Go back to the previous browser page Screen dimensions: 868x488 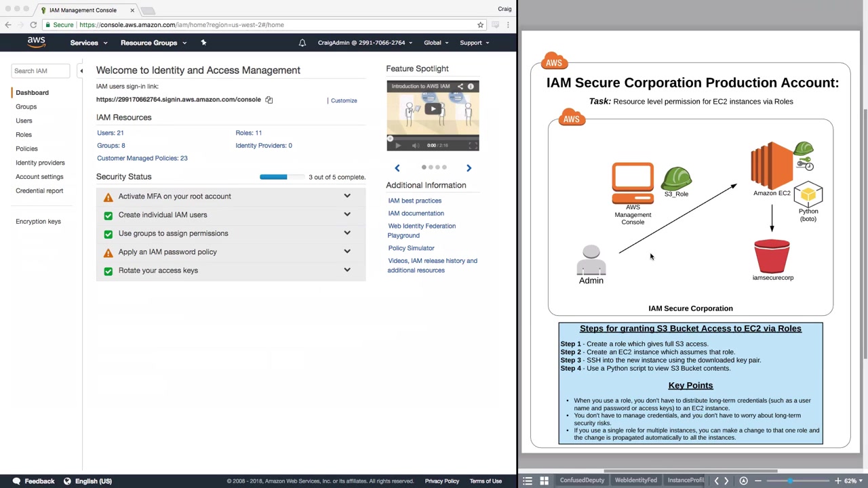8,25
